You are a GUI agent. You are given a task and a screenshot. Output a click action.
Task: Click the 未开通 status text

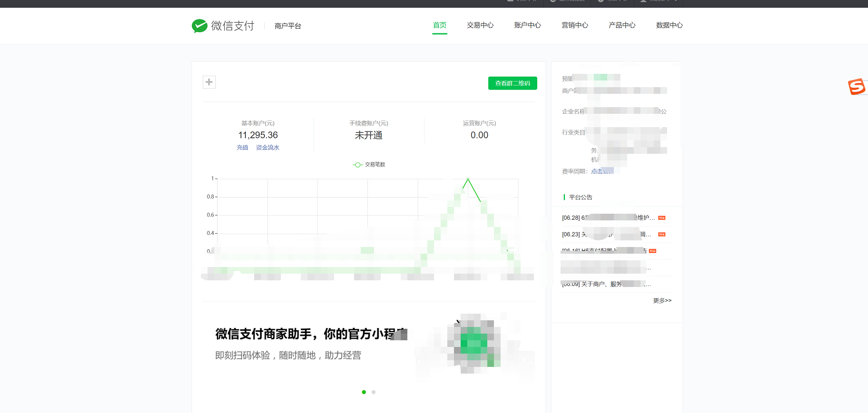point(369,135)
